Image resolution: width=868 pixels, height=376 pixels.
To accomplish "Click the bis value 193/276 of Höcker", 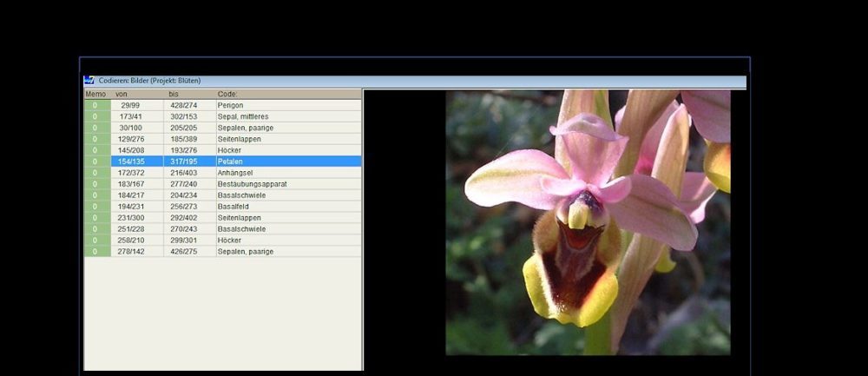I will coord(184,150).
